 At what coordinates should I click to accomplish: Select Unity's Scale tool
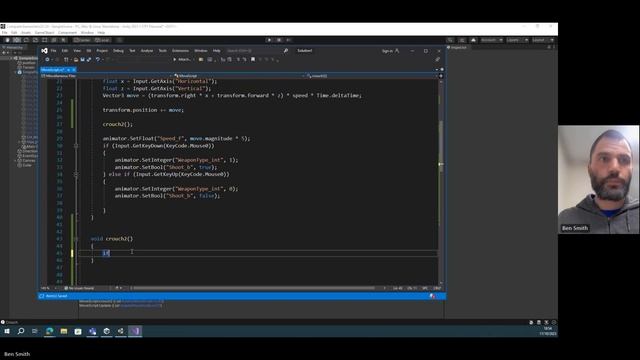[36, 40]
